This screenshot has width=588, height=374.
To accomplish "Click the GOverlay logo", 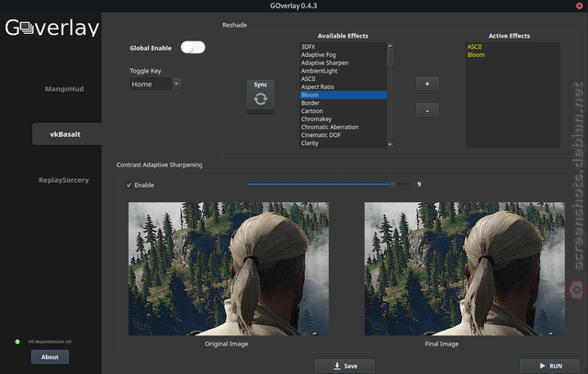I will [51, 28].
